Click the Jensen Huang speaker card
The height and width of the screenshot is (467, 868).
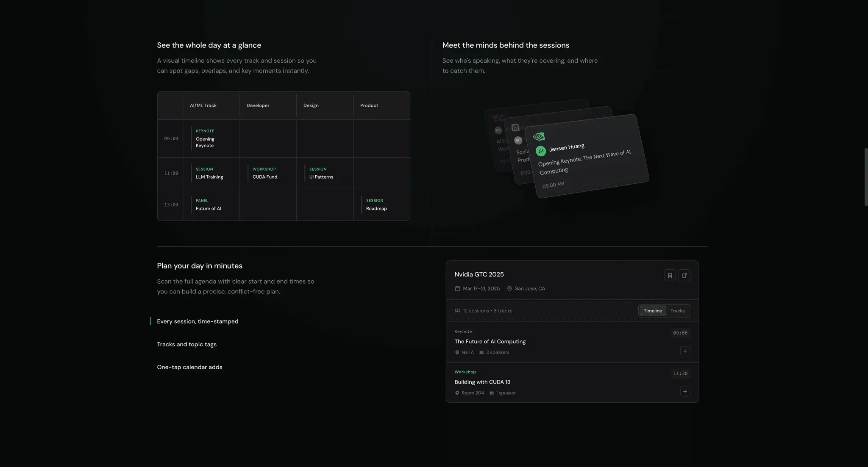coord(587,156)
